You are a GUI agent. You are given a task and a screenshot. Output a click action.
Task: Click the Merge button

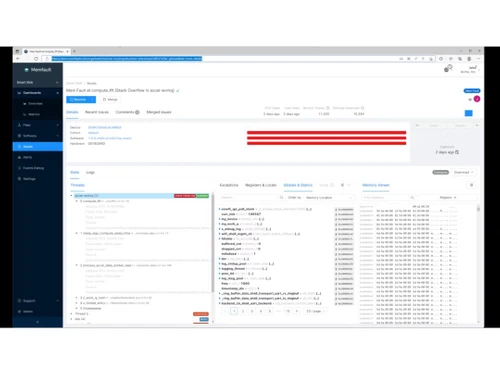click(110, 100)
